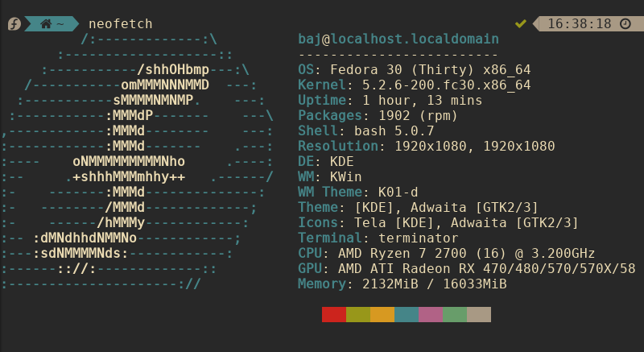Click the beige color block

479,315
